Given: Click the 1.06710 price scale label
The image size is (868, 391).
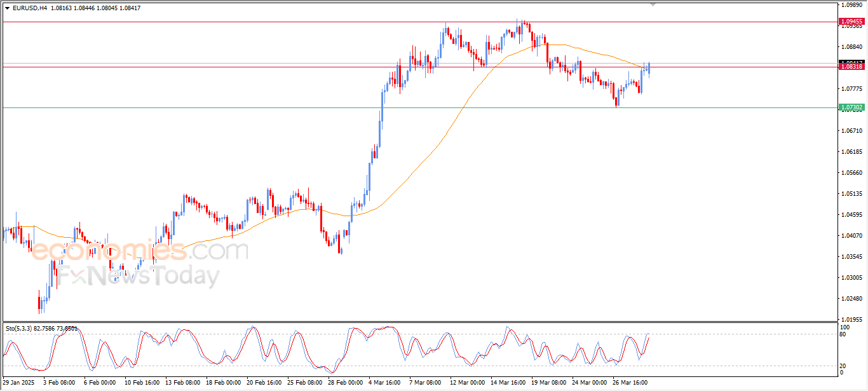Looking at the screenshot, I should [x=851, y=131].
